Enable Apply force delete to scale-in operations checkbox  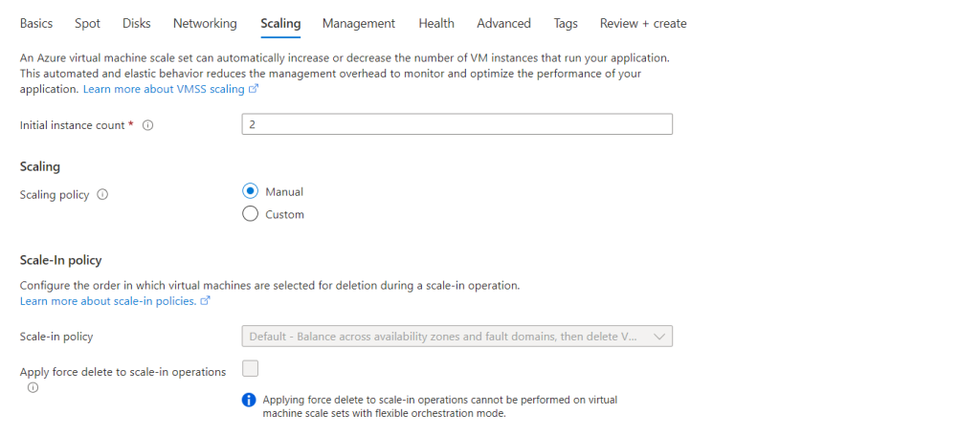point(251,368)
